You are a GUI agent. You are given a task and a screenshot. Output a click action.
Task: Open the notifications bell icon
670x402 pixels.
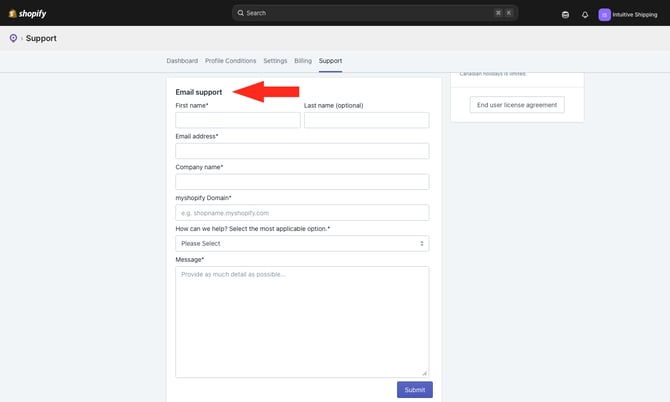click(x=585, y=15)
